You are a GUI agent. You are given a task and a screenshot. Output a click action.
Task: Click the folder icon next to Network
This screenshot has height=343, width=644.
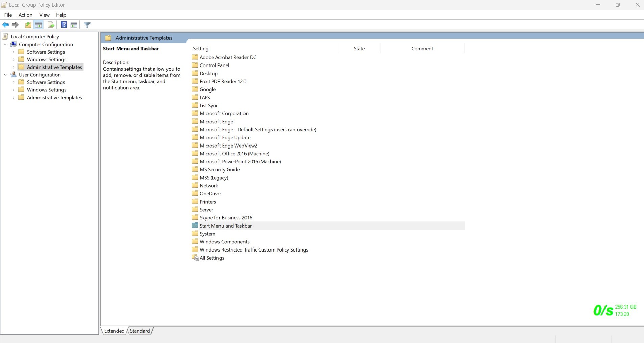pyautogui.click(x=195, y=185)
